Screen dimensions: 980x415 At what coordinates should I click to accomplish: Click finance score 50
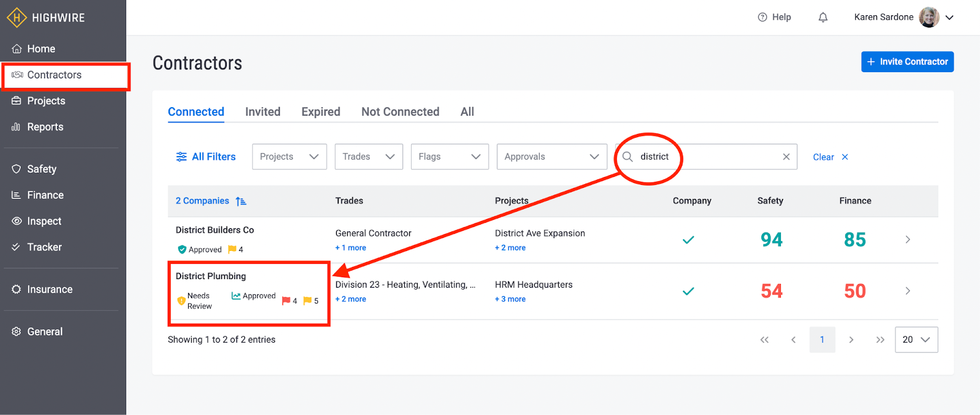pos(855,291)
